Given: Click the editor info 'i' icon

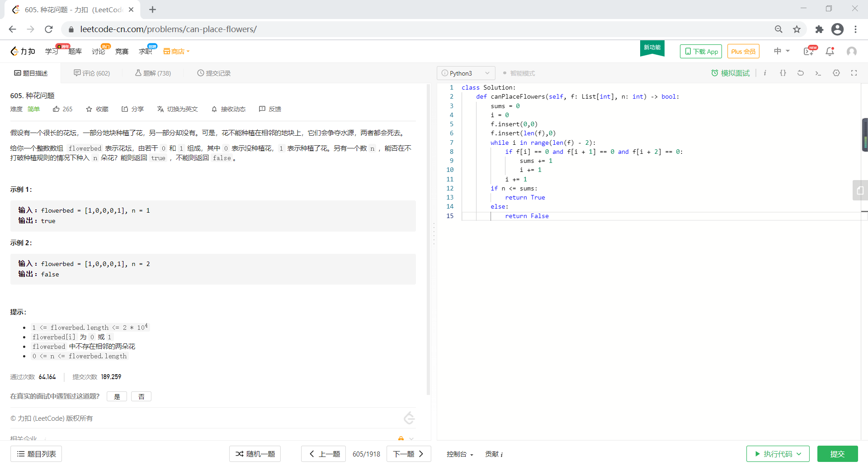Looking at the screenshot, I should [765, 73].
